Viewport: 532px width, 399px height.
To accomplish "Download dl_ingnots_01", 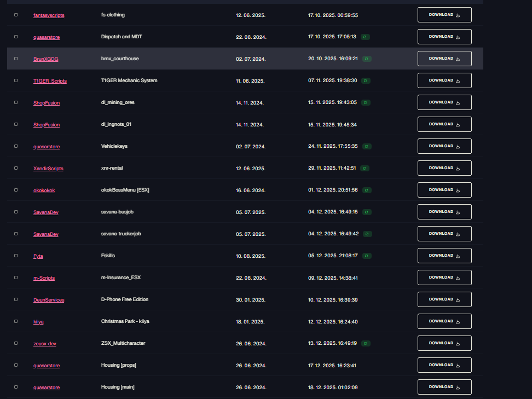I will tap(444, 124).
